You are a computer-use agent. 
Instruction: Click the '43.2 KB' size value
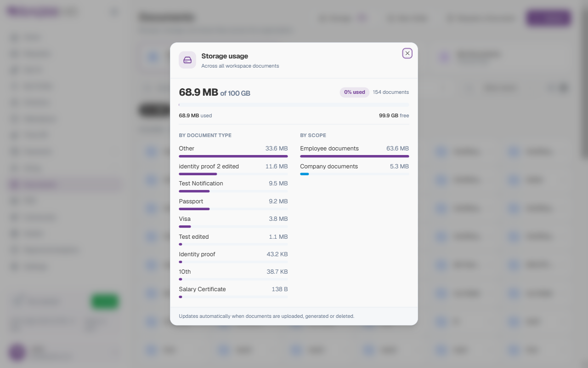(x=277, y=254)
